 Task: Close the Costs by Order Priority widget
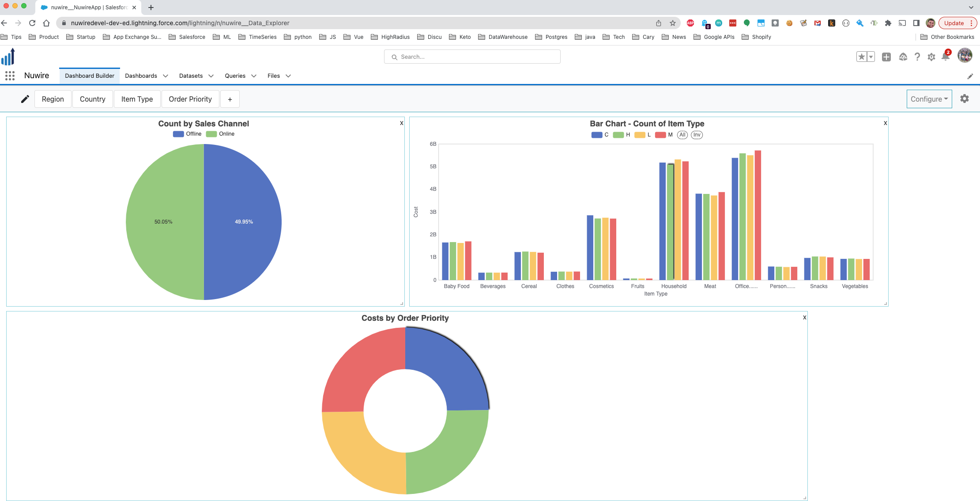click(804, 318)
